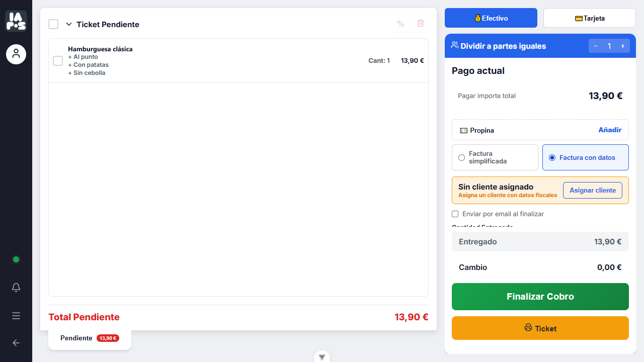
Task: Click the Con patatas modifier text
Action: 88,65
